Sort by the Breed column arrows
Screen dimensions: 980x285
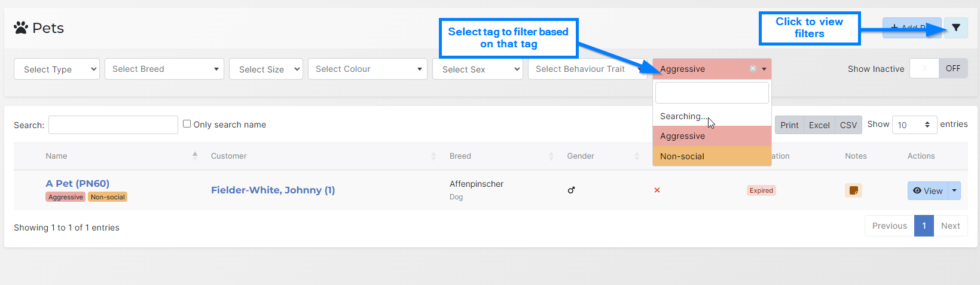[x=551, y=156]
